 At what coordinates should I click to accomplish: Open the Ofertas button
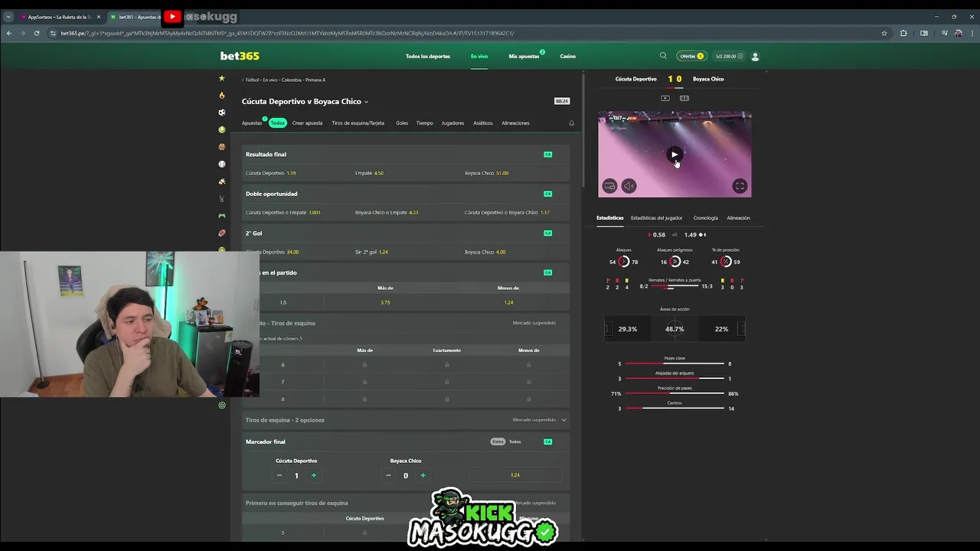[691, 56]
